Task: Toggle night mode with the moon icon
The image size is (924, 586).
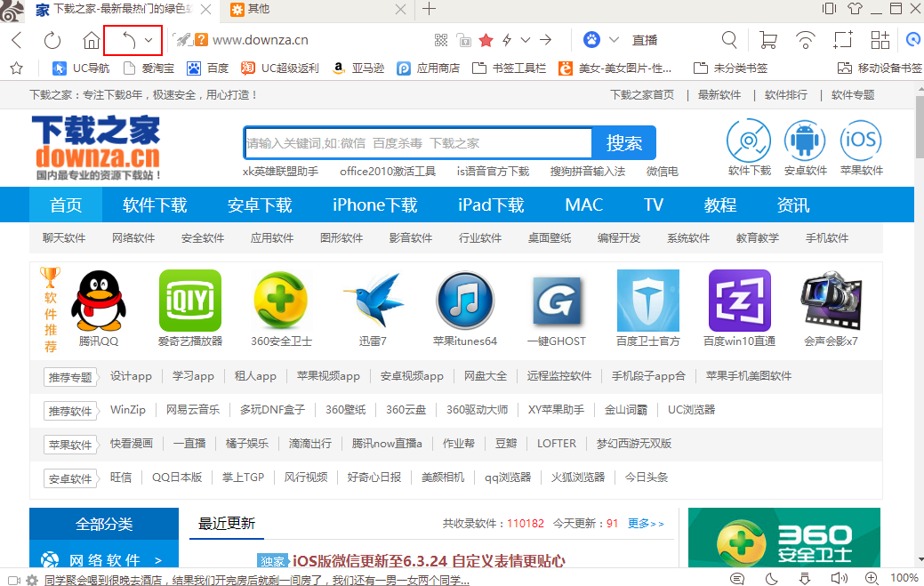Action: [x=770, y=579]
